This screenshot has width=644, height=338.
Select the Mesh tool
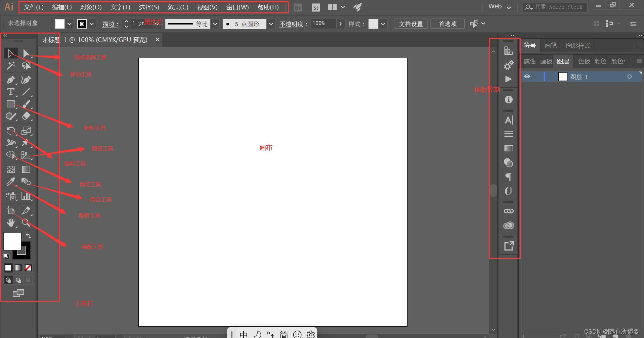(x=11, y=169)
